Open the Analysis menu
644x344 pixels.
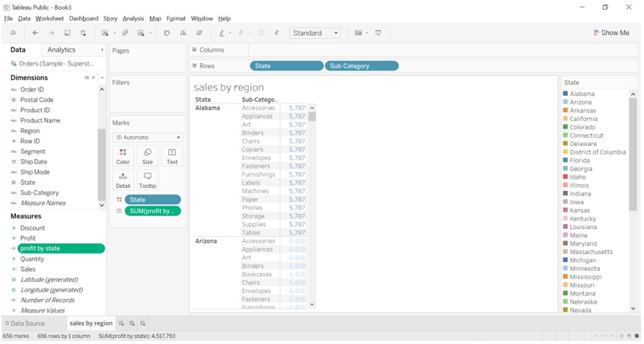(133, 18)
